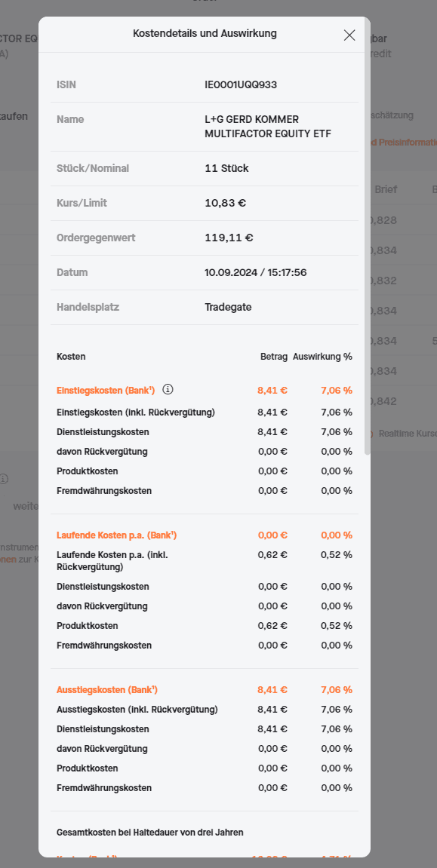The image size is (437, 868).
Task: Click the Laufende Kosten p.a. (Bank) heading
Action: click(117, 535)
